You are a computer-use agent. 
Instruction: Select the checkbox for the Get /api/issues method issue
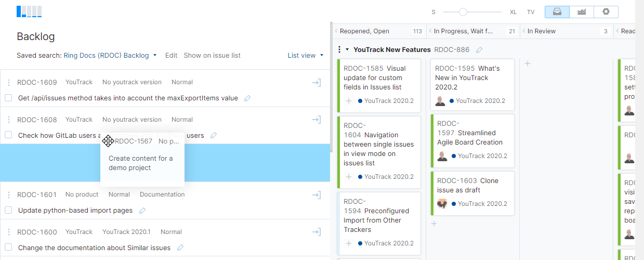coord(8,98)
